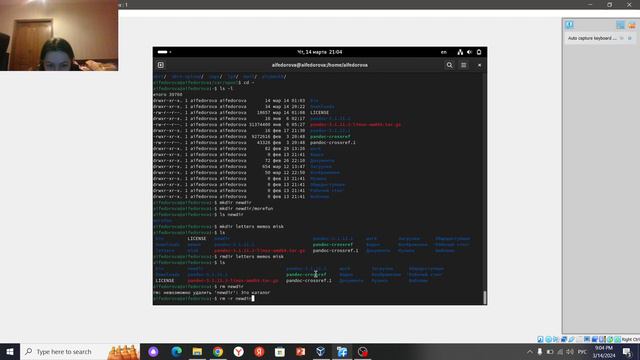The image size is (640, 360).
Task: Click the 'Type here to search' box
Action: (80, 351)
